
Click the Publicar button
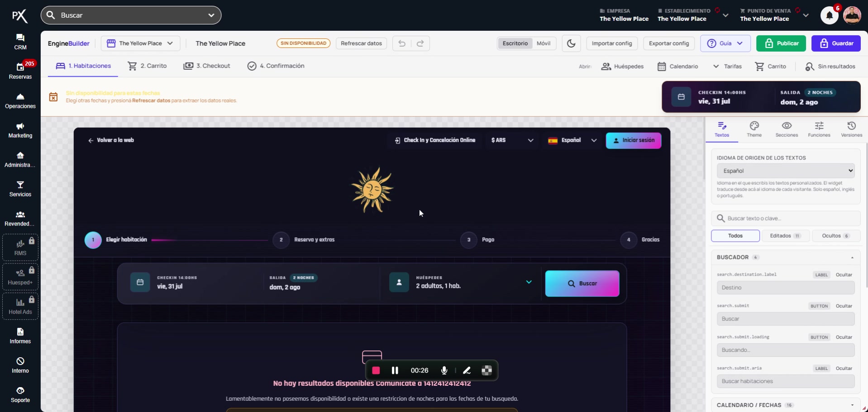click(781, 43)
